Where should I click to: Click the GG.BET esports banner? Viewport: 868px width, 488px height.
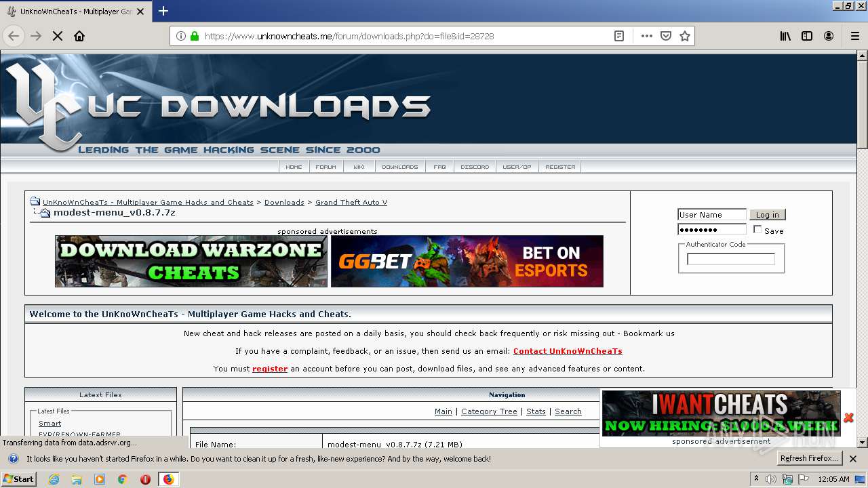tap(467, 261)
